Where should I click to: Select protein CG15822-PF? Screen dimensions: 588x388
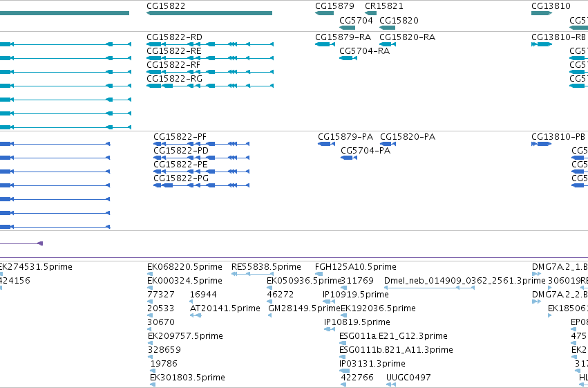201,144
